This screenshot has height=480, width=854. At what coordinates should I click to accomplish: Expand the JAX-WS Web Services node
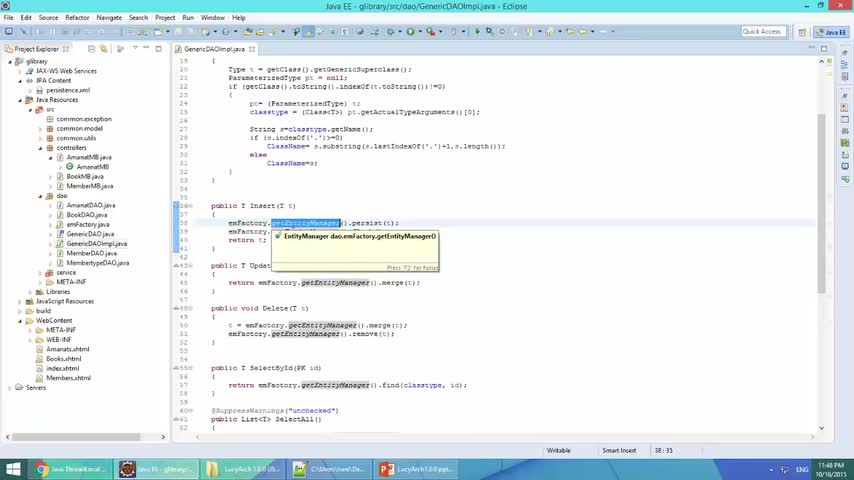pos(20,71)
